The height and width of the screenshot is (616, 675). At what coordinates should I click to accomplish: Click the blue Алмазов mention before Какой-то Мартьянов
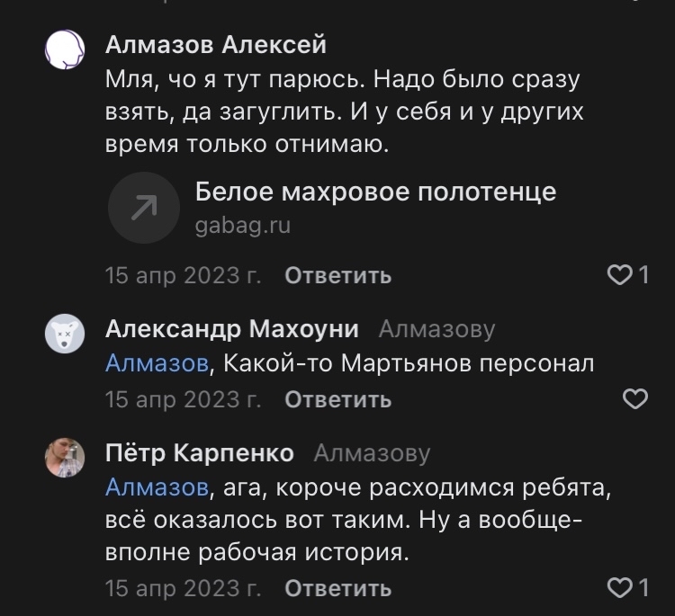point(157,364)
